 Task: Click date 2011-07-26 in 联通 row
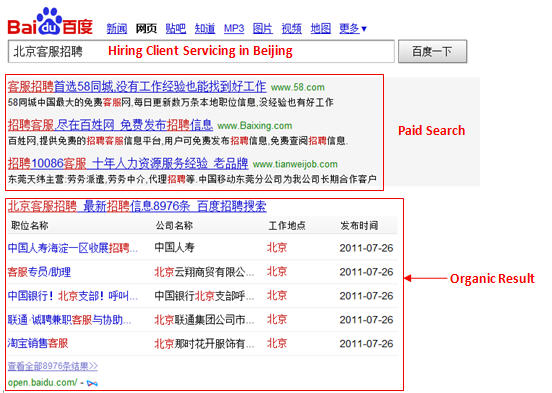(366, 320)
